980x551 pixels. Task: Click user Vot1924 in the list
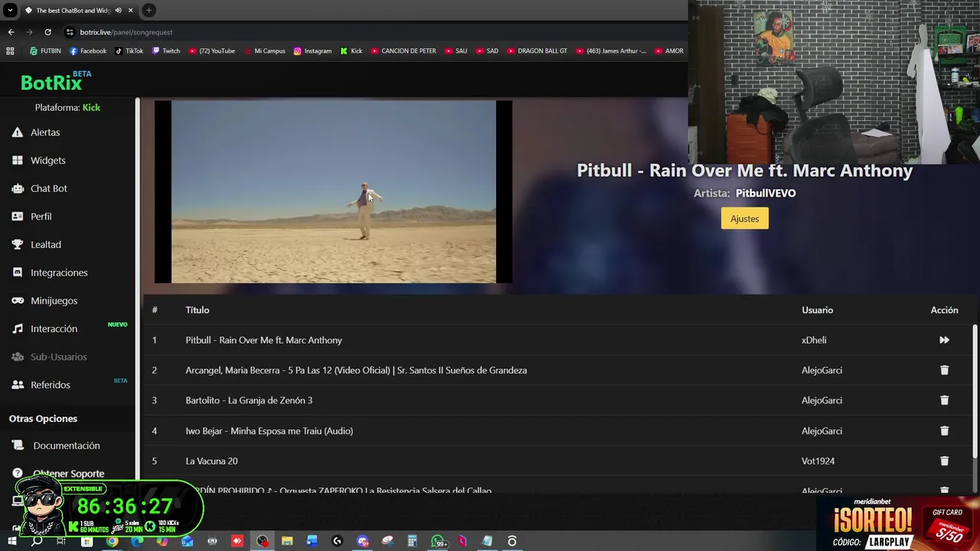(x=818, y=461)
